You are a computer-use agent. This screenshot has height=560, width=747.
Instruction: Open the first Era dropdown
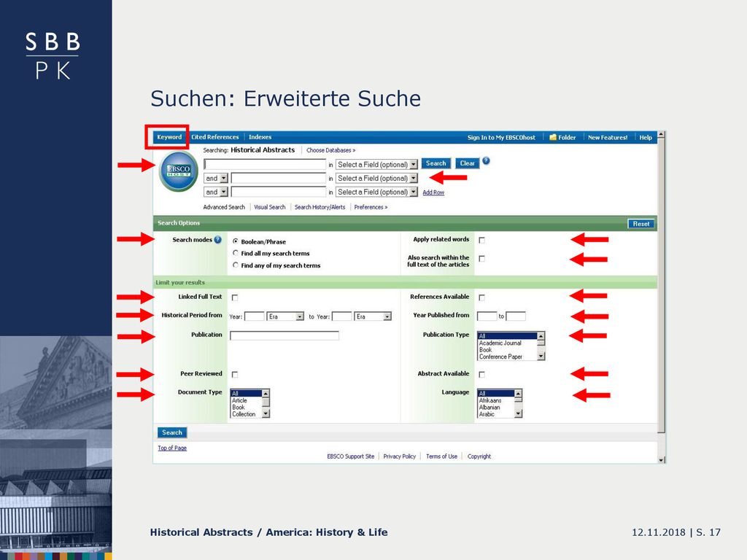pos(285,316)
